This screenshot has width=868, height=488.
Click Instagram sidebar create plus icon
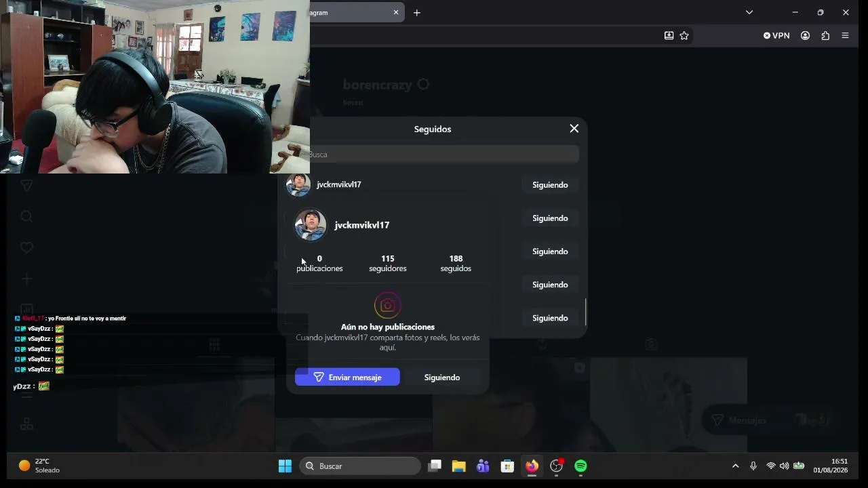(26, 279)
